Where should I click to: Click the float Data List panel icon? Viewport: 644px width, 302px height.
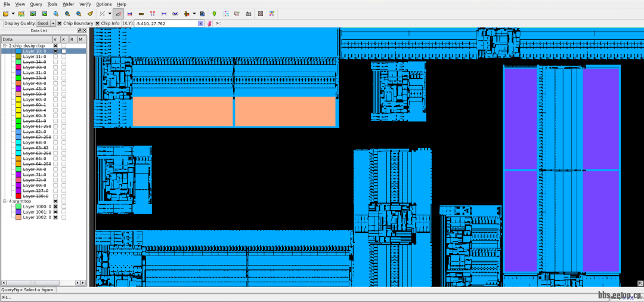pos(79,30)
